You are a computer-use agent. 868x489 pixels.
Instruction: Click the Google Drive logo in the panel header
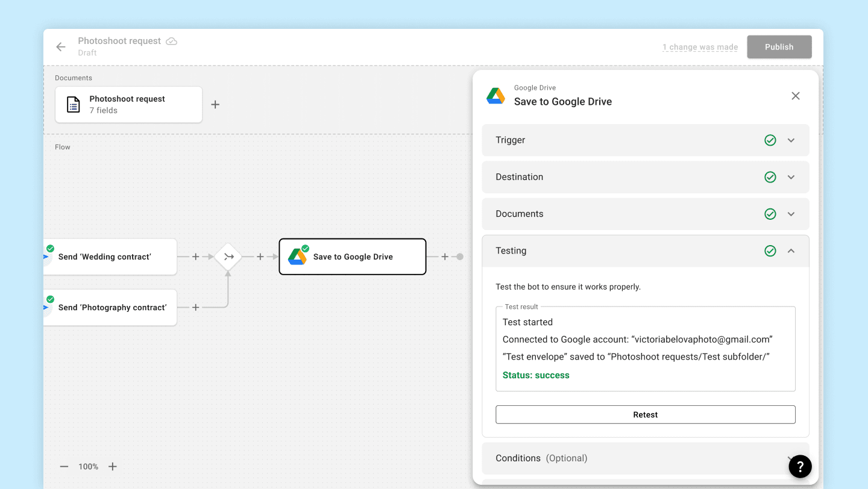pyautogui.click(x=495, y=96)
